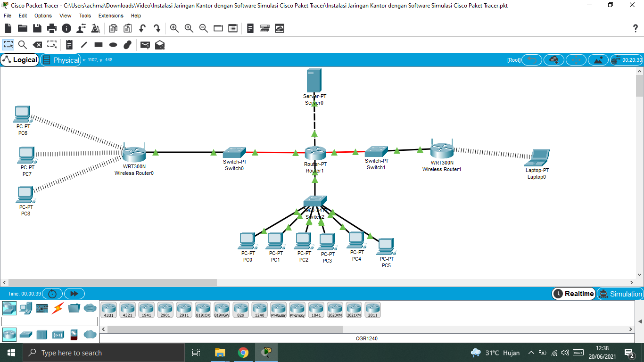Switch to the Physical workspace tab
Screen dimensions: 644x362
tap(60, 60)
